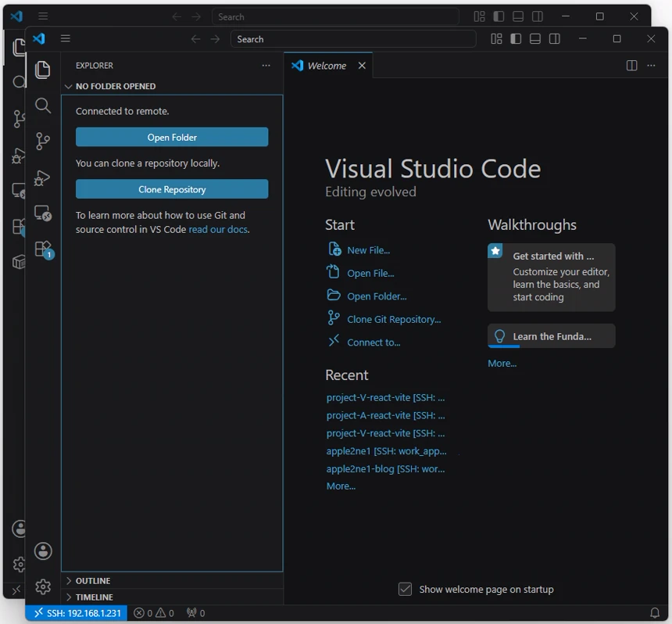
Task: Open Source Control view in front window
Action: point(43,141)
